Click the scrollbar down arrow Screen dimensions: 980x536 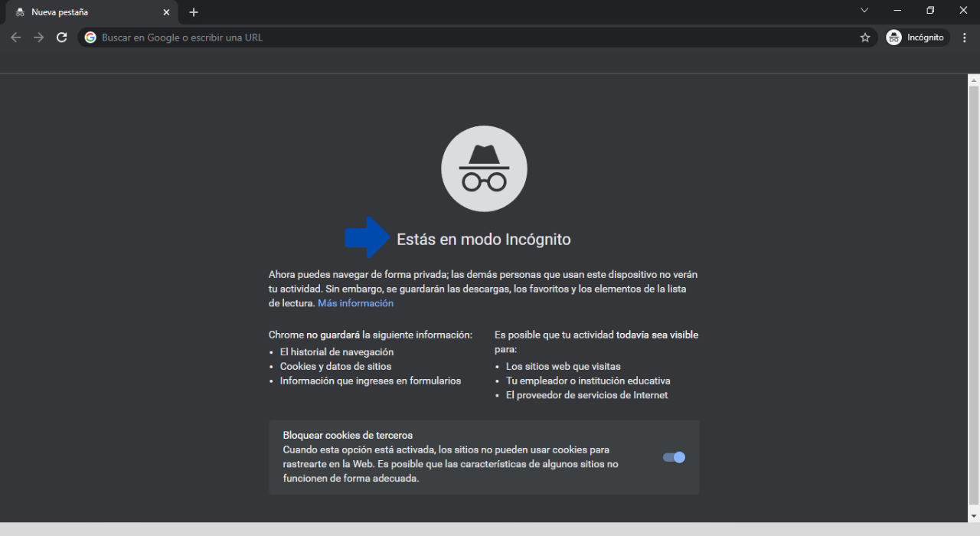[974, 517]
